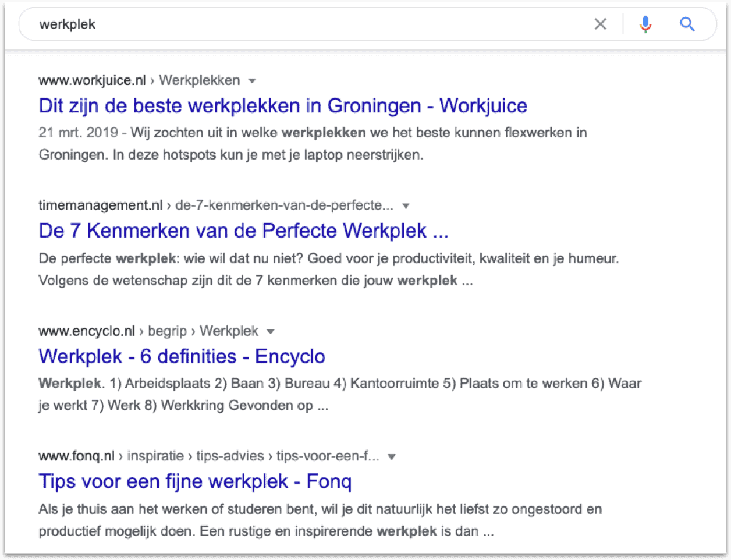Open 'Werkplek - 6 definities - Encyclo' result
Screen dimensions: 731x560
coord(182,356)
